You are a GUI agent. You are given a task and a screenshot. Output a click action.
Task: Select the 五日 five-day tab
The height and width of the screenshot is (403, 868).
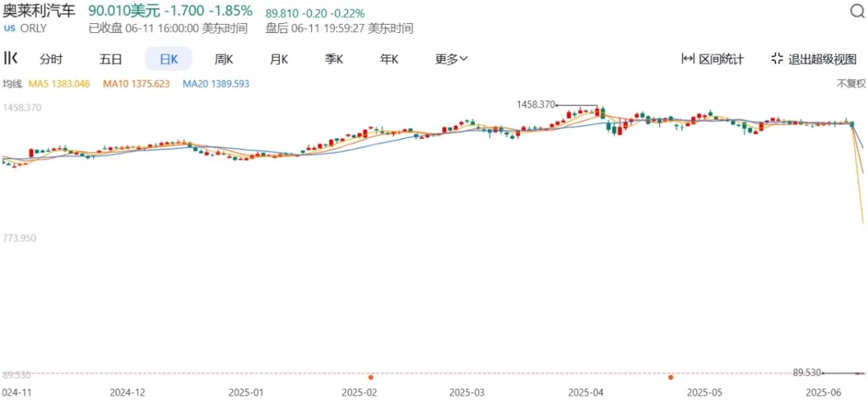point(111,59)
